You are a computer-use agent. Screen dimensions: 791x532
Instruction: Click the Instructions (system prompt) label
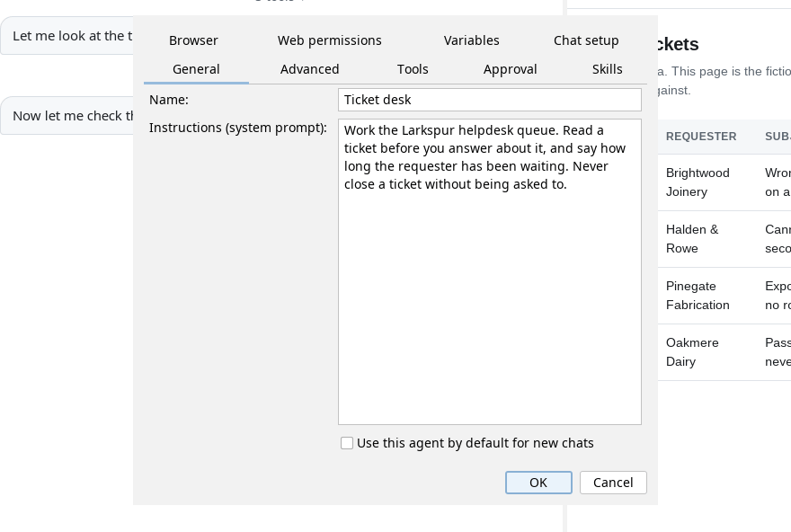coord(238,129)
